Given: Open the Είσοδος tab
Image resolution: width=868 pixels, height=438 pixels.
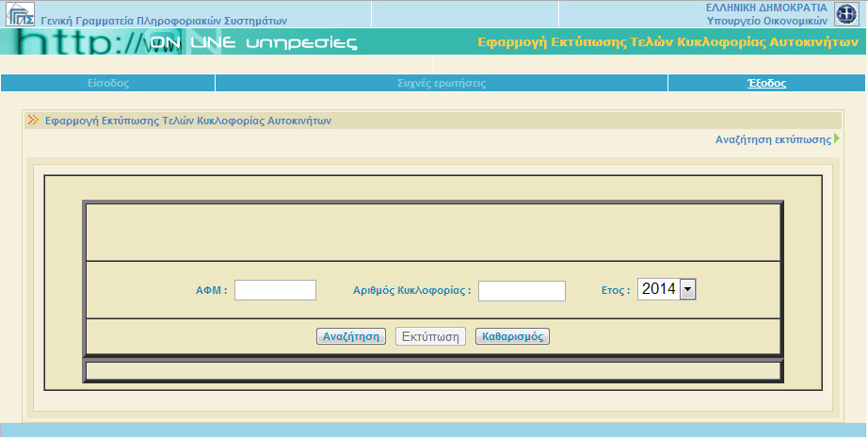Looking at the screenshot, I should (107, 83).
